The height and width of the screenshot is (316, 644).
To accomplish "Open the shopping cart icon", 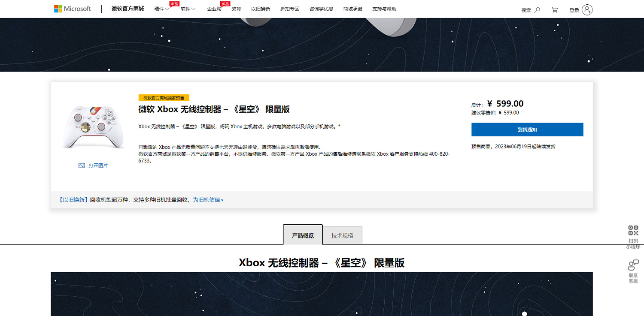I will pyautogui.click(x=555, y=9).
